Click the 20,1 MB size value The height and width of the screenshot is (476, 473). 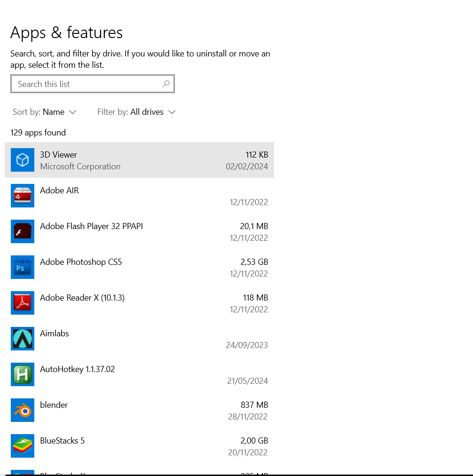[x=254, y=226]
